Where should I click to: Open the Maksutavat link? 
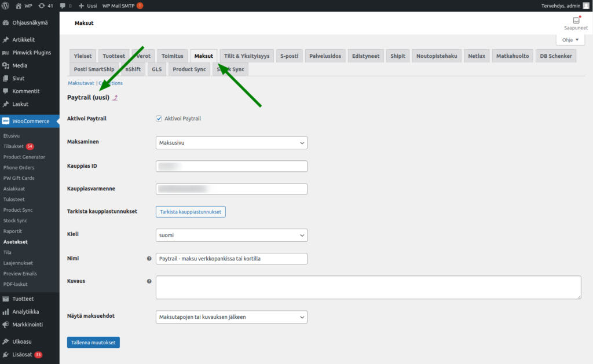[x=81, y=83]
